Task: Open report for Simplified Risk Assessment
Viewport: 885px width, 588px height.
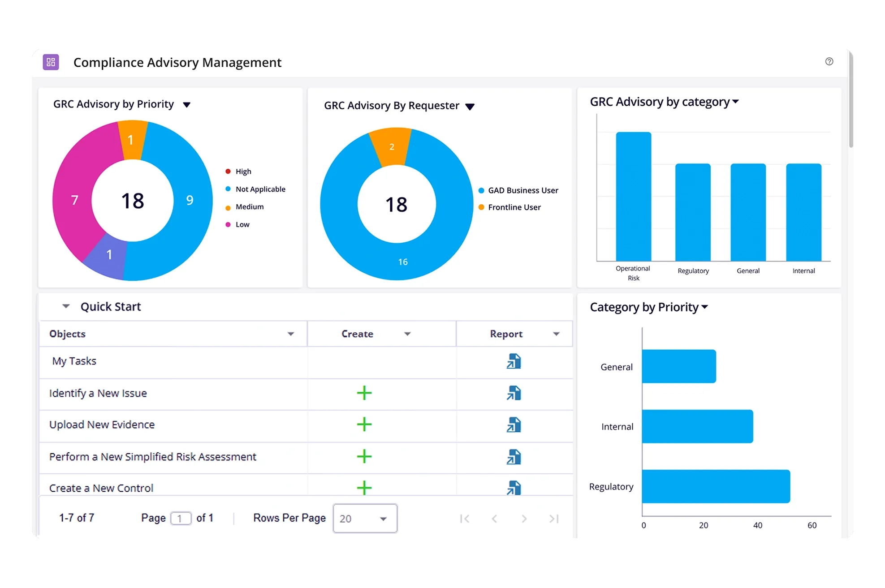Action: click(514, 456)
